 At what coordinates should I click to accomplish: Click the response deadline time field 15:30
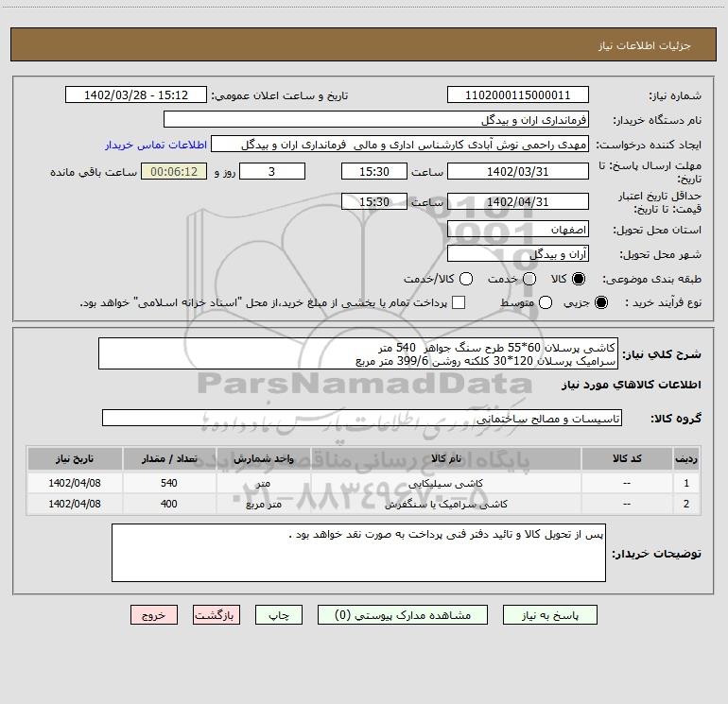click(374, 171)
